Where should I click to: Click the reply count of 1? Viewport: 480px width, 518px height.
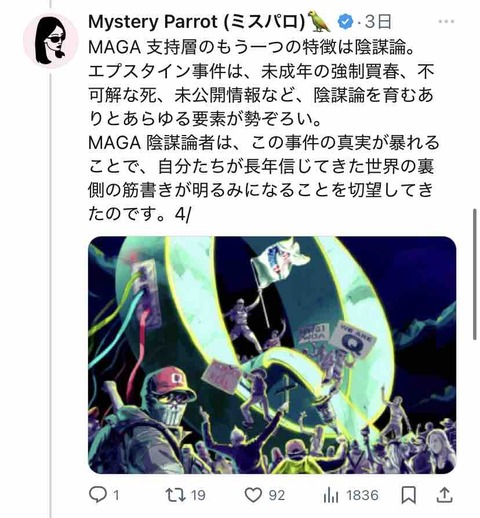click(116, 495)
